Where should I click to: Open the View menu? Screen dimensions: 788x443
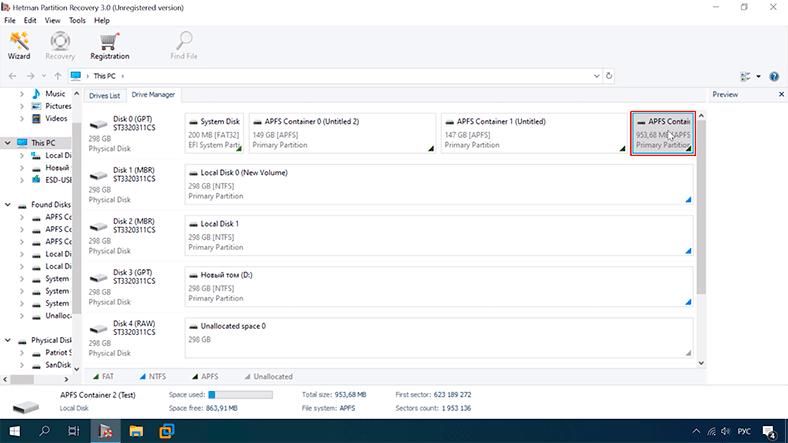coord(52,21)
